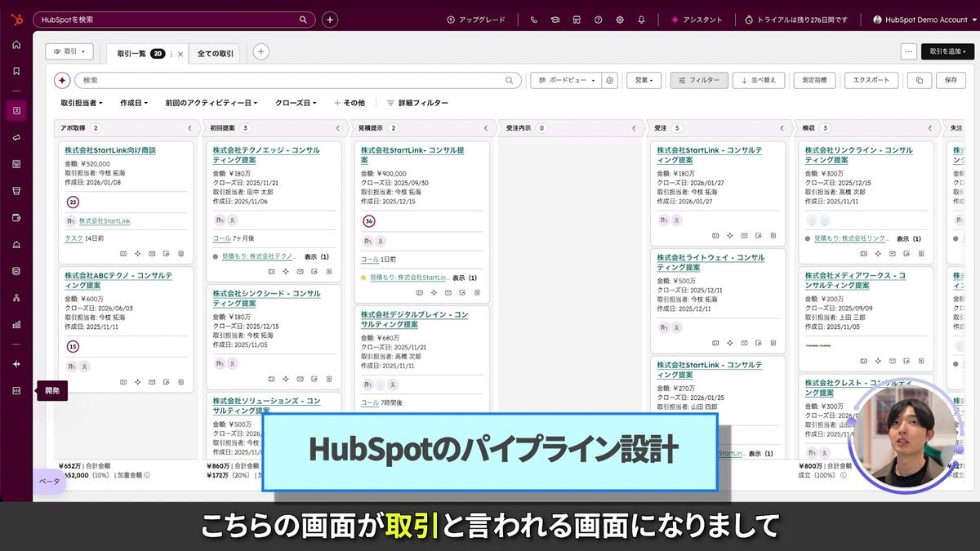Click the board settings gear beside ボードビュー
This screenshot has height=551, width=980.
click(x=609, y=80)
